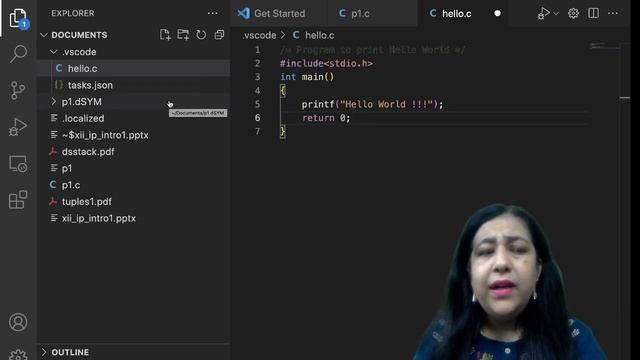The width and height of the screenshot is (640, 360).
Task: Place cursor on the printf line
Action: (372, 104)
